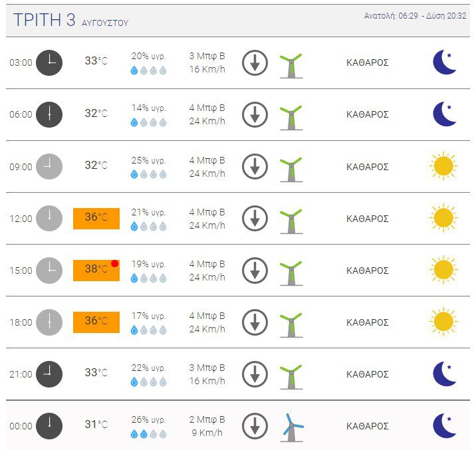476x450 pixels.
Task: Click the 26% υγρ. humidity text
Action: (x=148, y=419)
